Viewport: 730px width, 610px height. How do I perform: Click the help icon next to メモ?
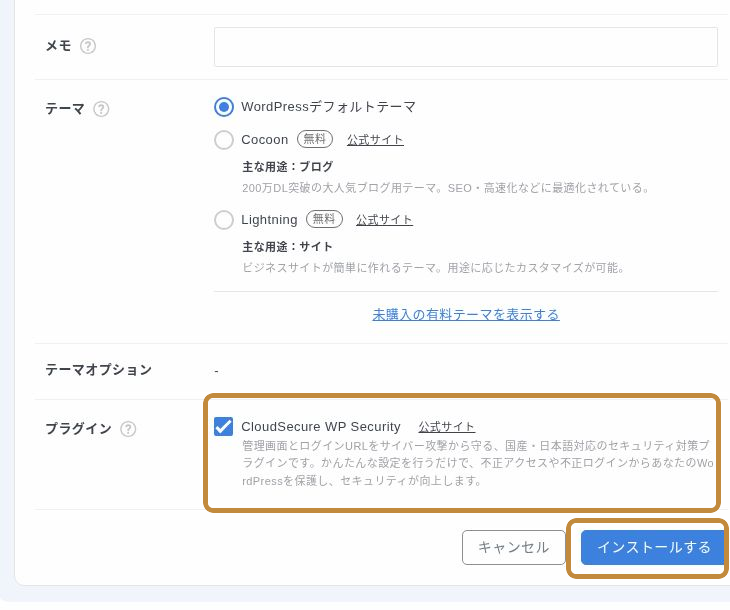tap(88, 46)
